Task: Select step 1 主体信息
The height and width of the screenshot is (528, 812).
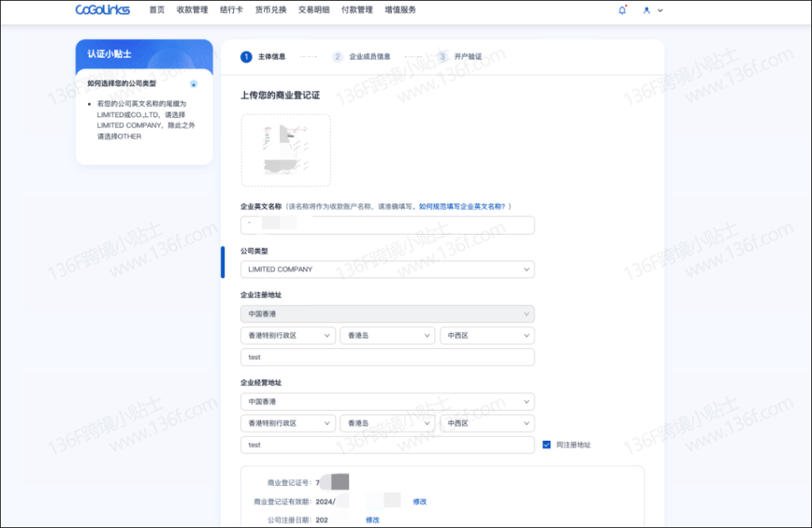Action: 263,56
